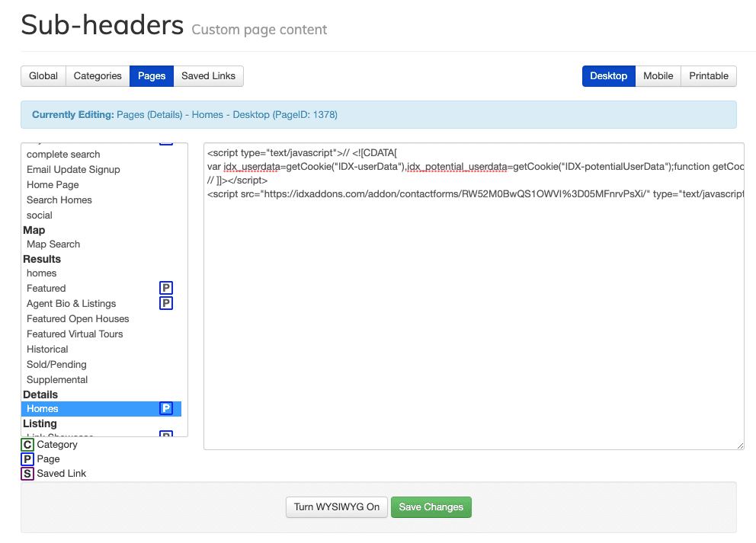Open the Saved Links tab
The image size is (756, 543).
tap(208, 76)
